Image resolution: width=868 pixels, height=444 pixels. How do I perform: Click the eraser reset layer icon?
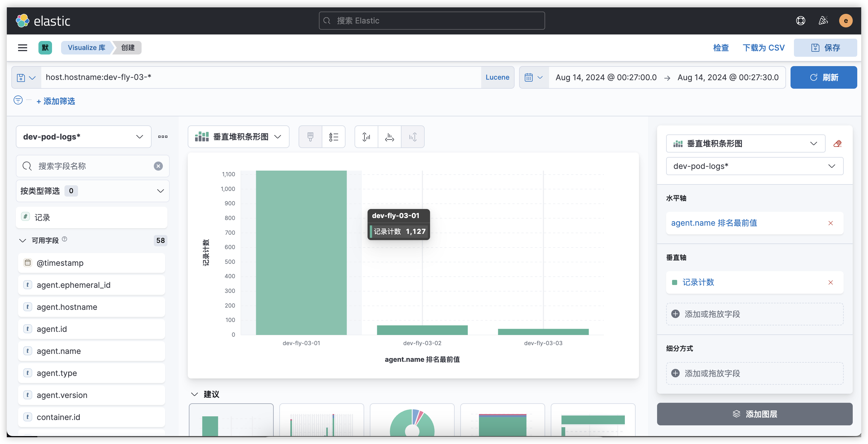837,144
